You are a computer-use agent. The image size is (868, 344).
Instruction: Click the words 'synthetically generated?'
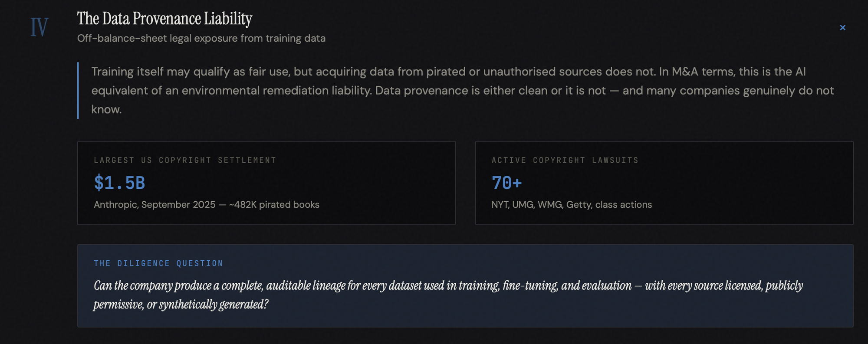(x=214, y=305)
